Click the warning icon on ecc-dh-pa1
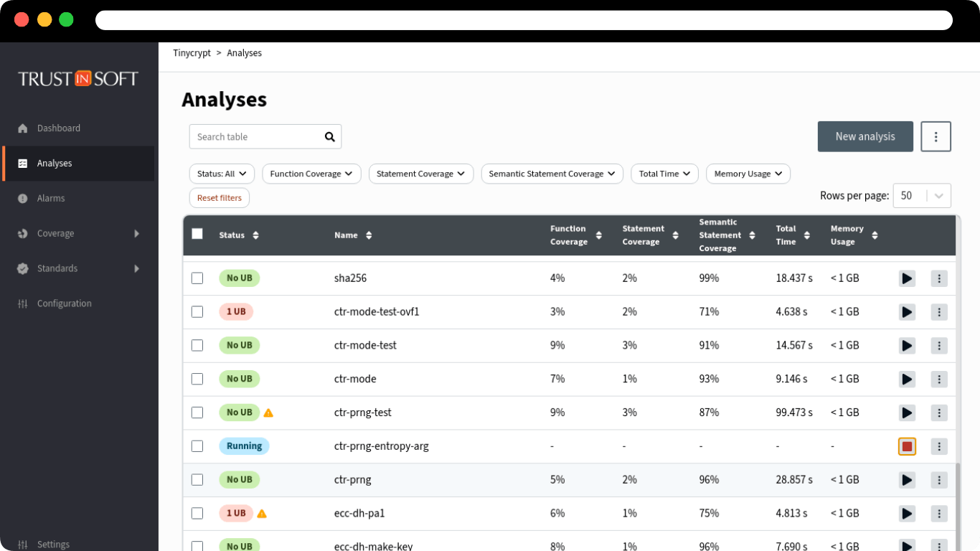 [x=262, y=514]
